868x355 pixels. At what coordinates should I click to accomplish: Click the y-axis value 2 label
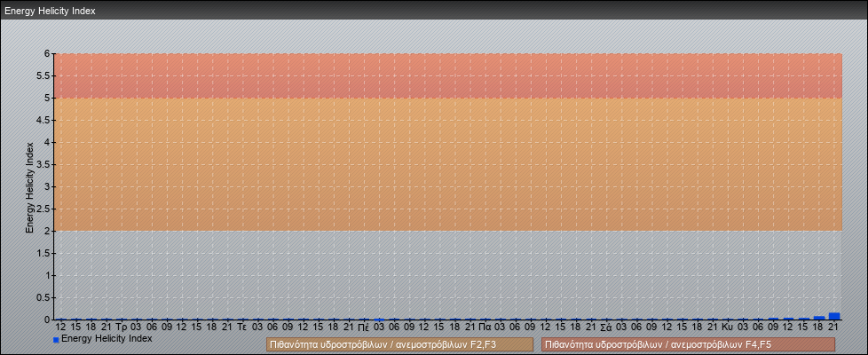coord(47,231)
